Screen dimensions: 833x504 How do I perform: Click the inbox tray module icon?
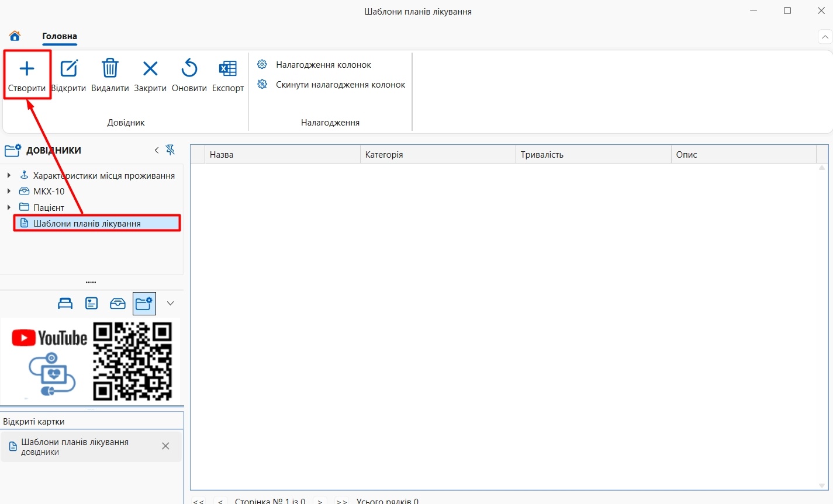click(117, 303)
